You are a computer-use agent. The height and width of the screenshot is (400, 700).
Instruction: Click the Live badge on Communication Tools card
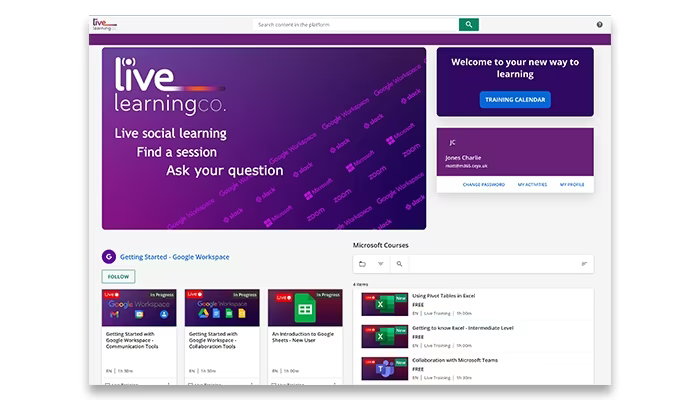pos(111,295)
